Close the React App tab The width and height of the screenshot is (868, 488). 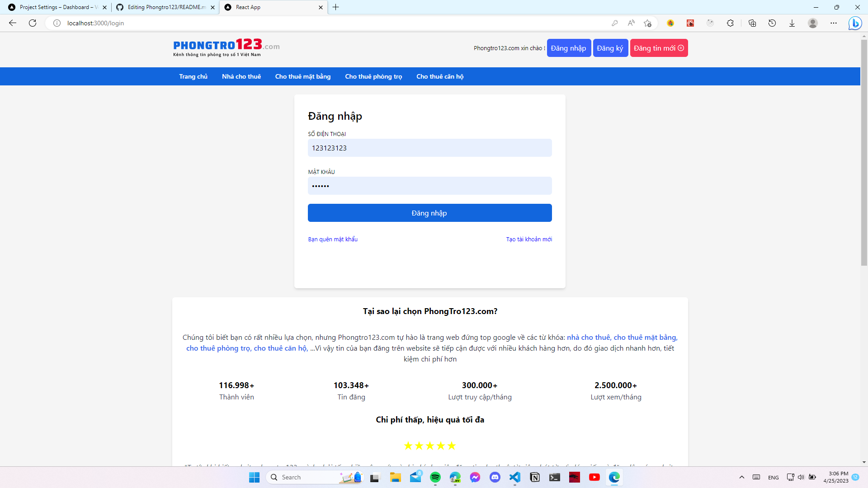(321, 7)
